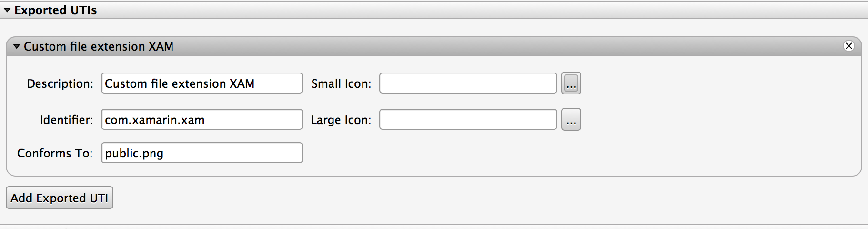Focus the Description text field
The width and height of the screenshot is (868, 229).
tap(202, 83)
